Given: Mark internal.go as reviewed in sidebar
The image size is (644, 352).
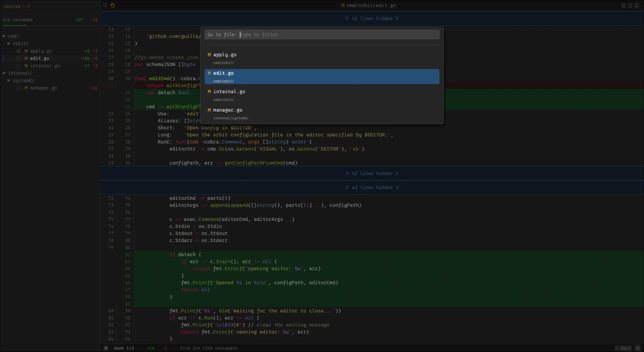Looking at the screenshot, I should click(x=18, y=66).
